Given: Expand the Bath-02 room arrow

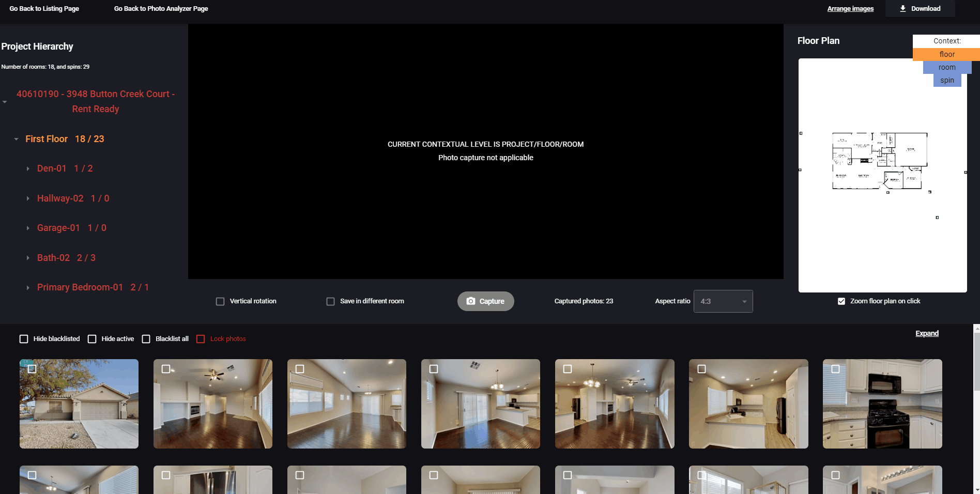Looking at the screenshot, I should click(28, 258).
